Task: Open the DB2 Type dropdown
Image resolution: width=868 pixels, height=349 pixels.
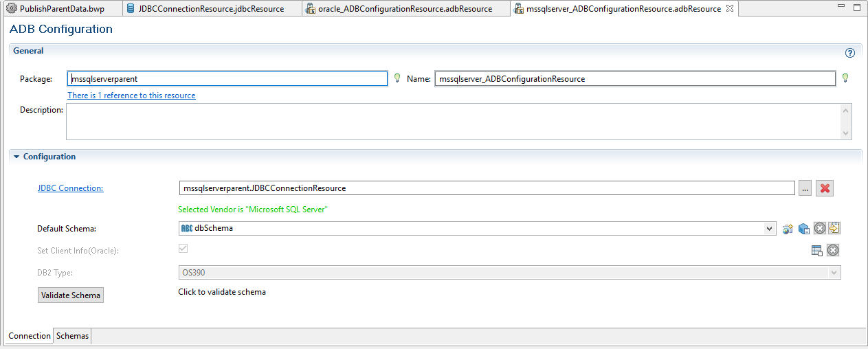Action: pos(834,273)
